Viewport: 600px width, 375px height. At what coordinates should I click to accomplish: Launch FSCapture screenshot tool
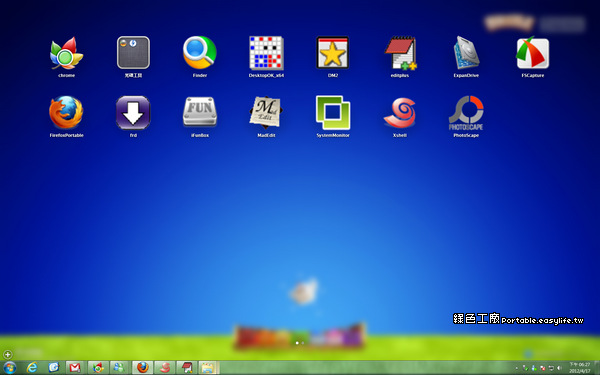[x=533, y=53]
